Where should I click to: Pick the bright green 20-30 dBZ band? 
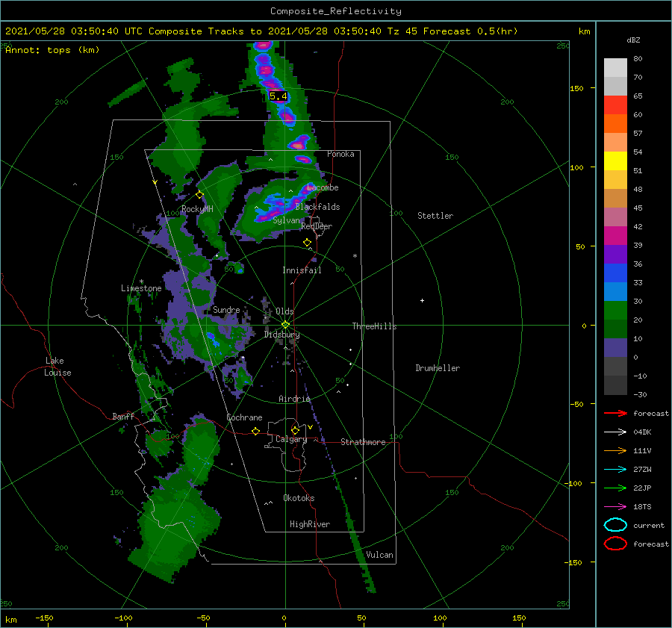tap(615, 311)
